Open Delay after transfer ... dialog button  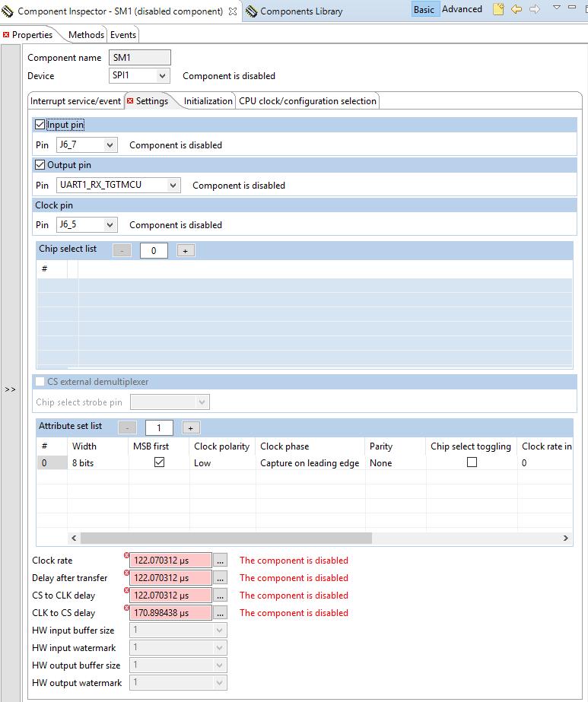pyautogui.click(x=220, y=578)
